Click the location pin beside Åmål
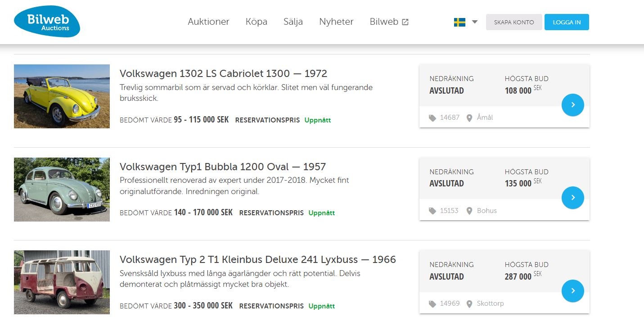644x326 pixels. point(469,118)
